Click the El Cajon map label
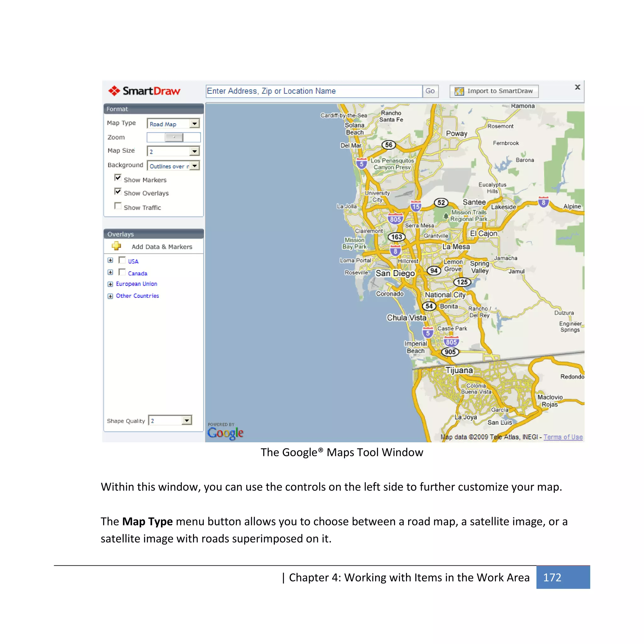This screenshot has width=644, height=644. coord(483,233)
